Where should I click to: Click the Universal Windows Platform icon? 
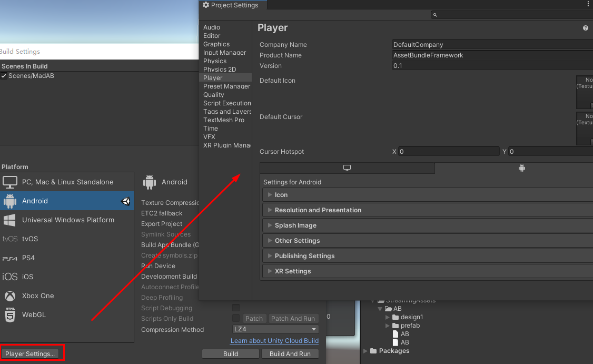click(9, 220)
